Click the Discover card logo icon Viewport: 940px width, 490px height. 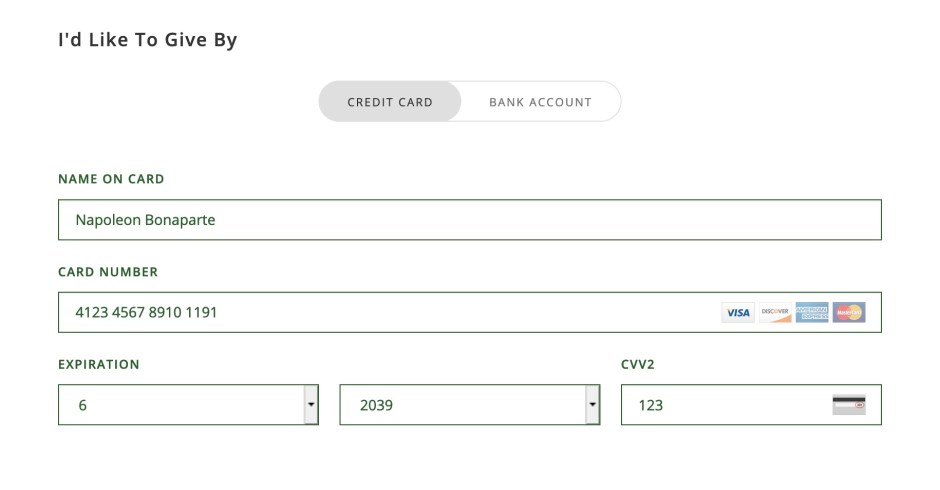pos(775,313)
